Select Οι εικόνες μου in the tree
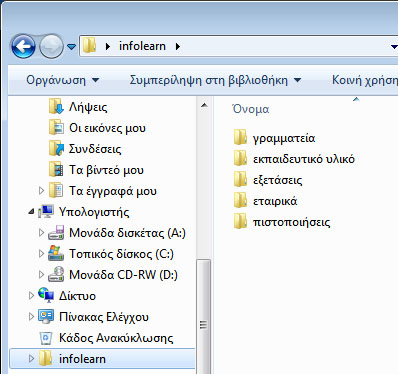The height and width of the screenshot is (374, 398). pyautogui.click(x=107, y=128)
